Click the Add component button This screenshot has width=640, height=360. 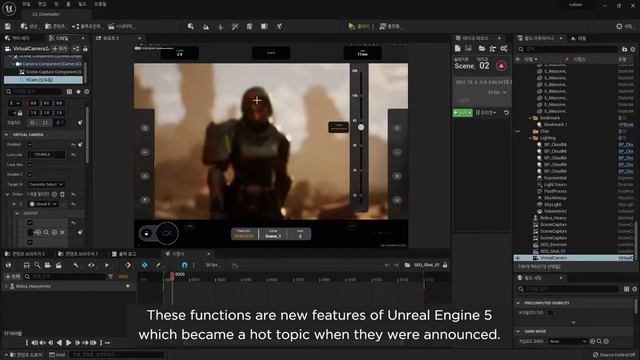[x=60, y=49]
